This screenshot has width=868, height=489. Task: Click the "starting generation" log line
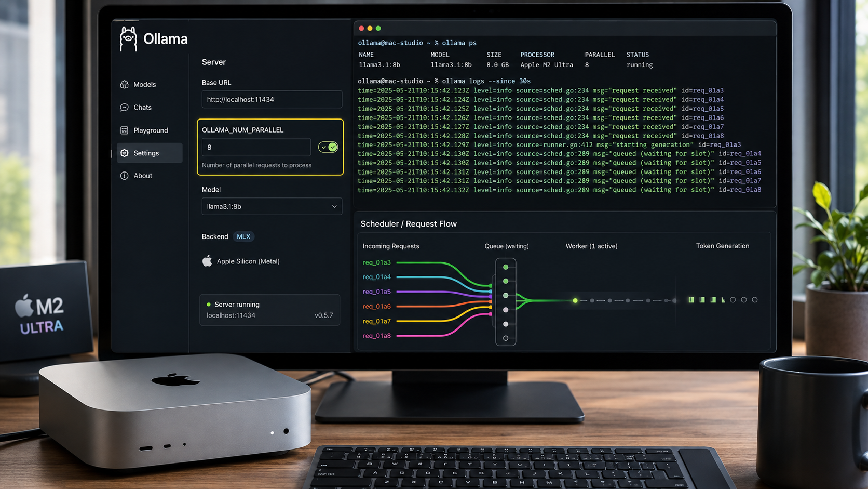pos(549,145)
